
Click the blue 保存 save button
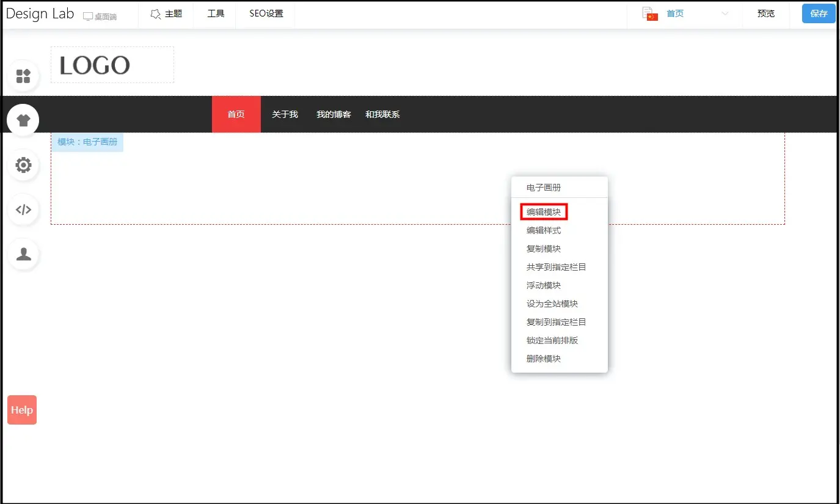(x=819, y=13)
